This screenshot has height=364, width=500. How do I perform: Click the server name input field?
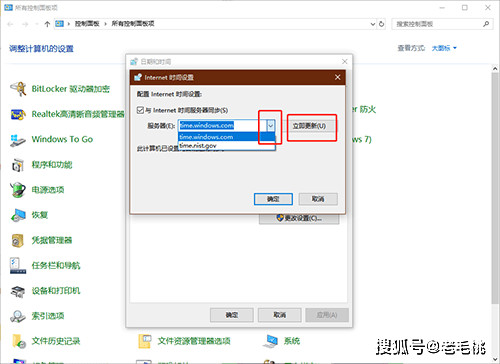click(222, 126)
